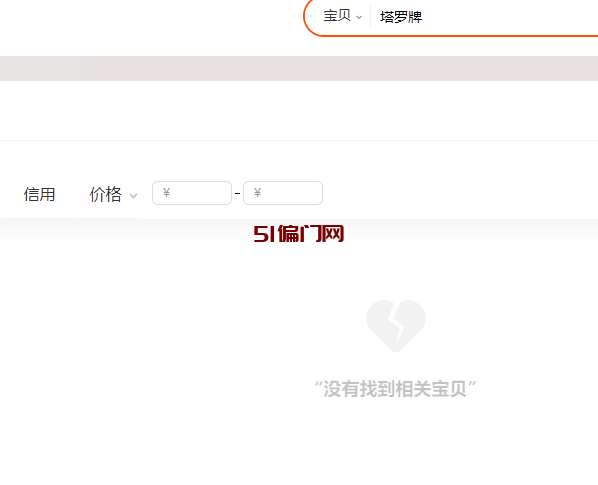Click the broken heart icon
This screenshot has height=485, width=598.
click(x=396, y=326)
